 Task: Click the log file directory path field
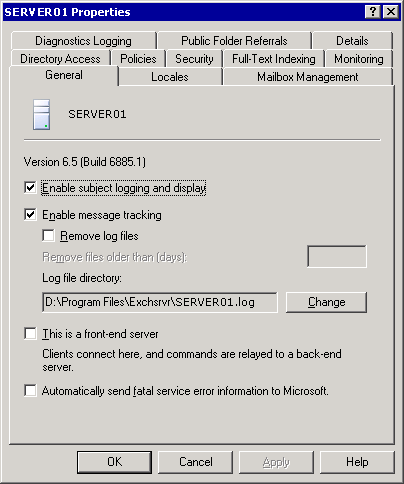(x=160, y=302)
